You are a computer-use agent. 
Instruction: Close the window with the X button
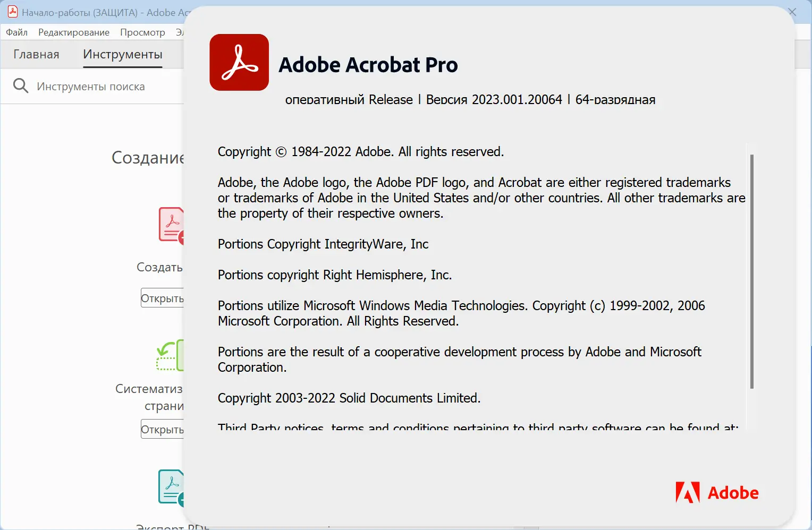792,12
